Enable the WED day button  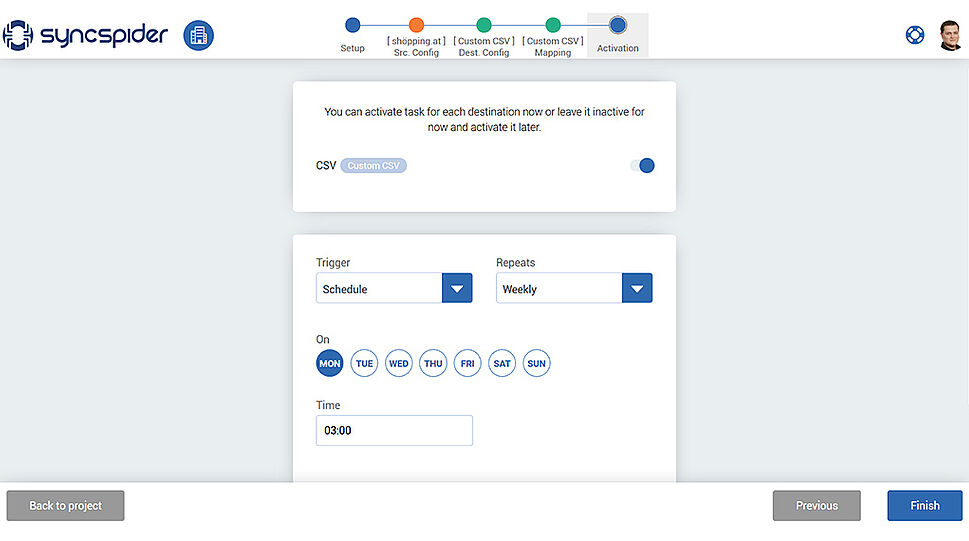click(399, 364)
